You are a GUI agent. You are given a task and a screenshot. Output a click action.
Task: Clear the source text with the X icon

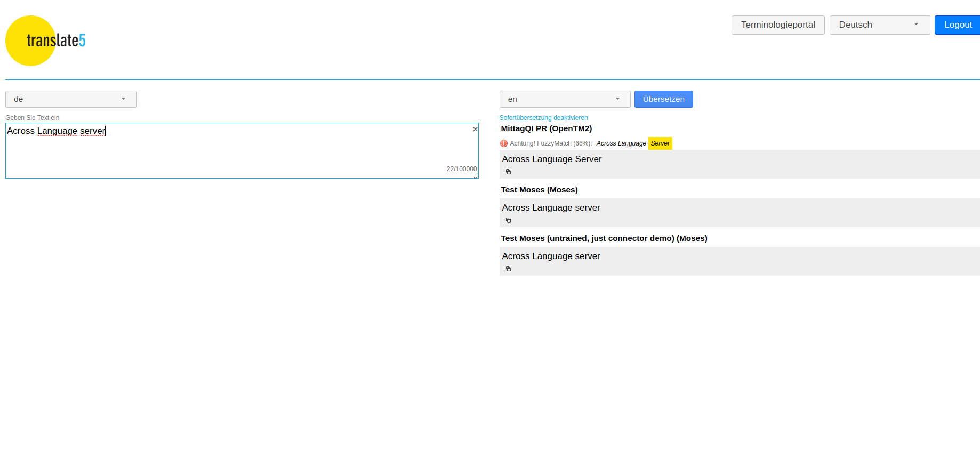coord(475,129)
